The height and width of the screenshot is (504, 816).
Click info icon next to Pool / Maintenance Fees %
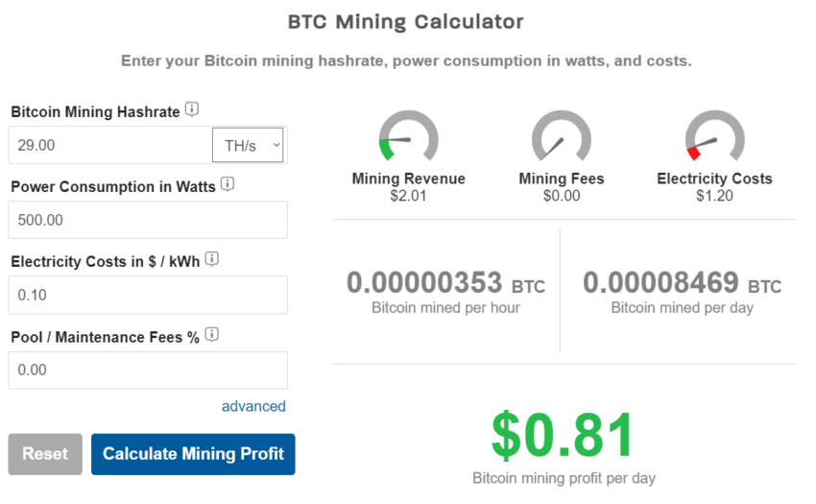point(212,334)
